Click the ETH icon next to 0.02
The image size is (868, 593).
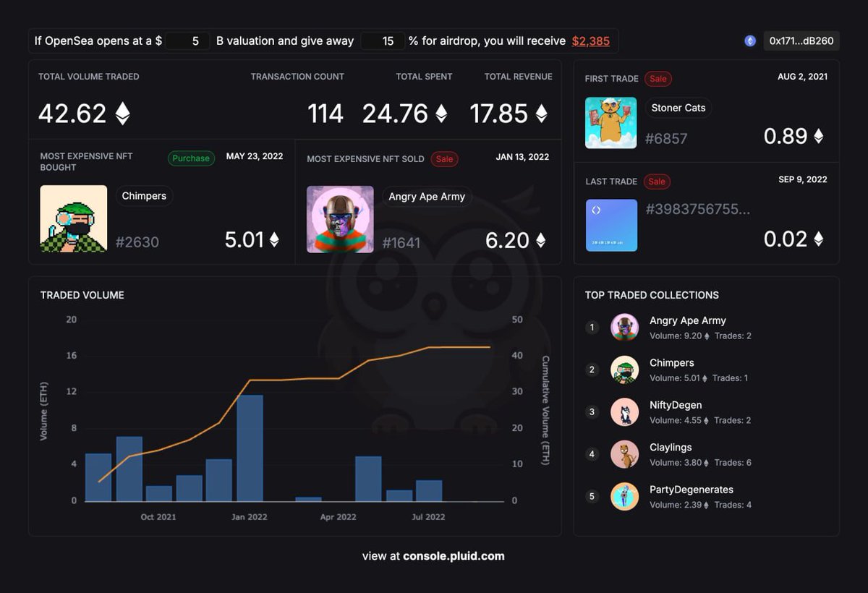point(819,239)
